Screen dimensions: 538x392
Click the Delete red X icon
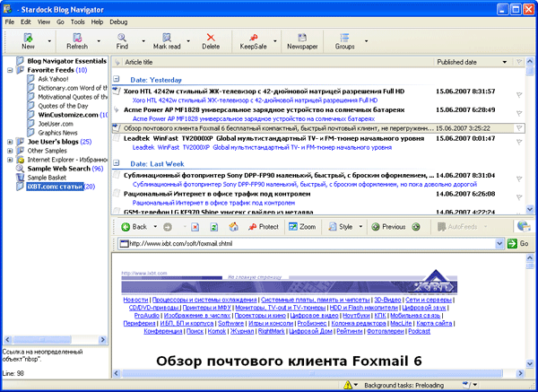pyautogui.click(x=211, y=37)
